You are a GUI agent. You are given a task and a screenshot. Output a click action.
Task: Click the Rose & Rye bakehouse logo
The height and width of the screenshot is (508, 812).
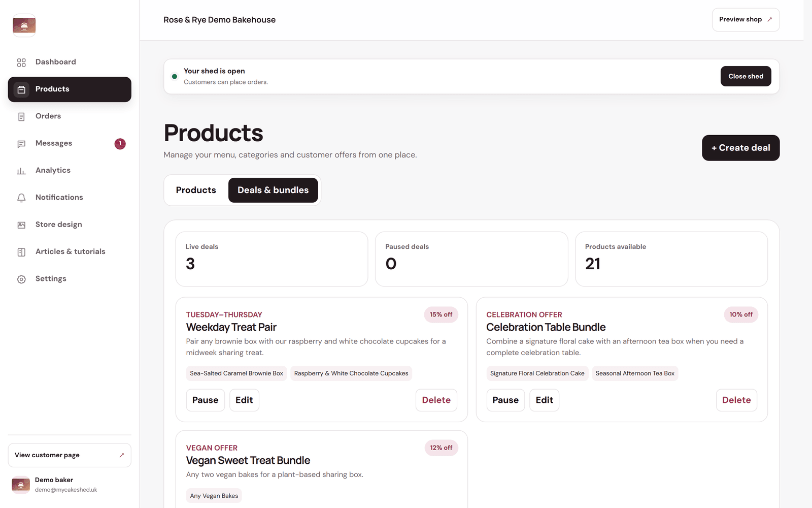(x=24, y=25)
